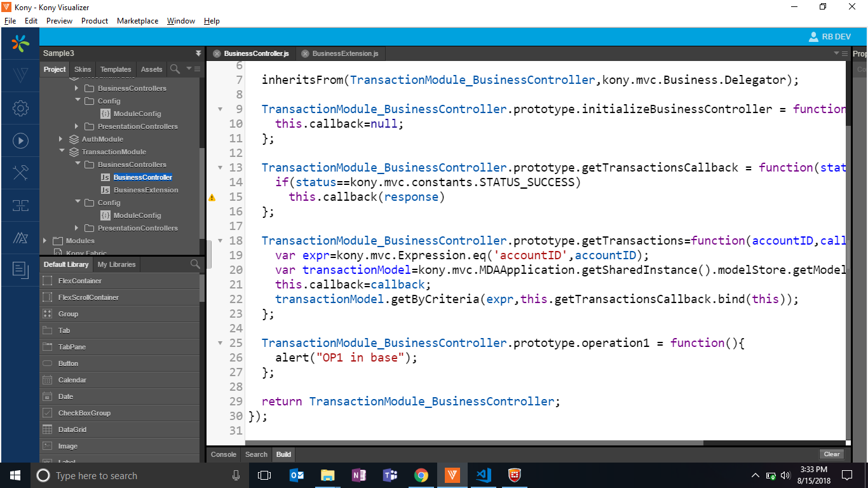
Task: Click the document notes icon in sidebar
Action: point(20,269)
